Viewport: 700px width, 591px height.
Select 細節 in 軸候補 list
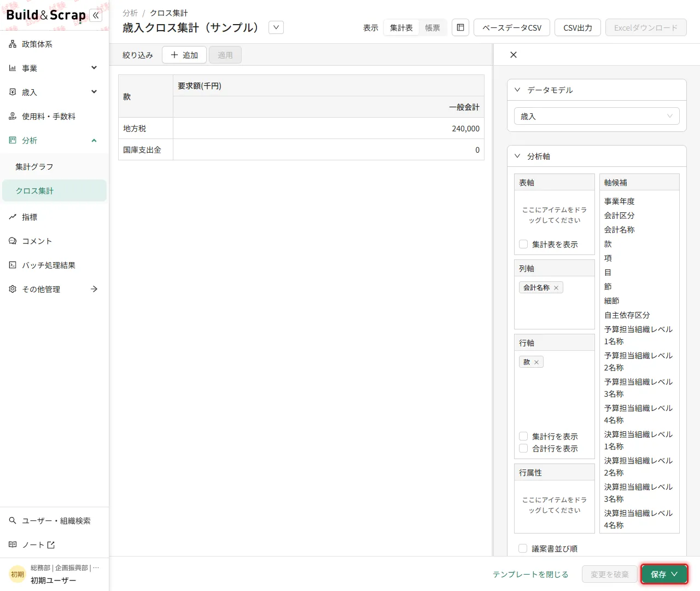click(x=612, y=301)
